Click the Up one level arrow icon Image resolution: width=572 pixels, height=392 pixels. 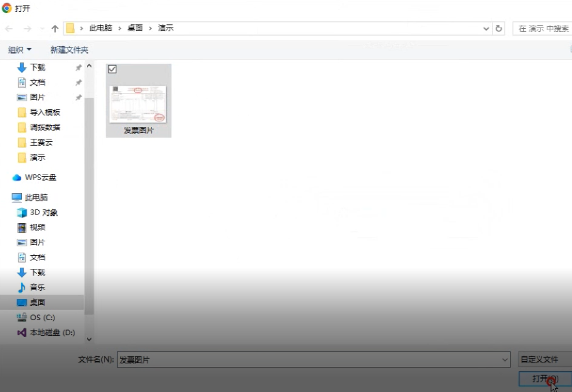pos(55,29)
